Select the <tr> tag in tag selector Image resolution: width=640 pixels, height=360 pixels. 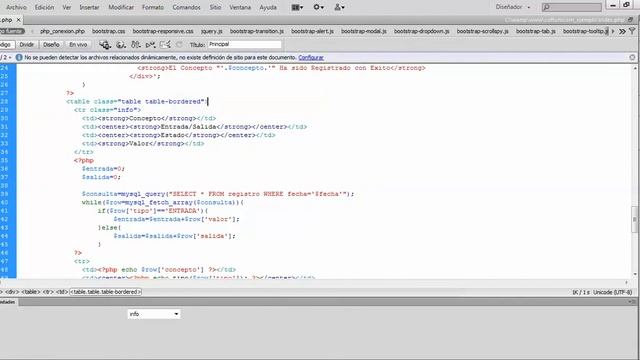(x=48, y=292)
